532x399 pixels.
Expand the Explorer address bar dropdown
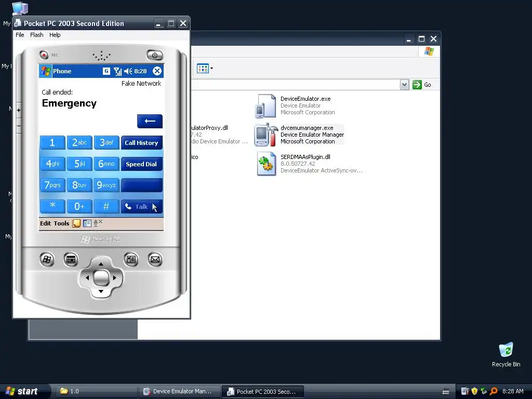[404, 85]
